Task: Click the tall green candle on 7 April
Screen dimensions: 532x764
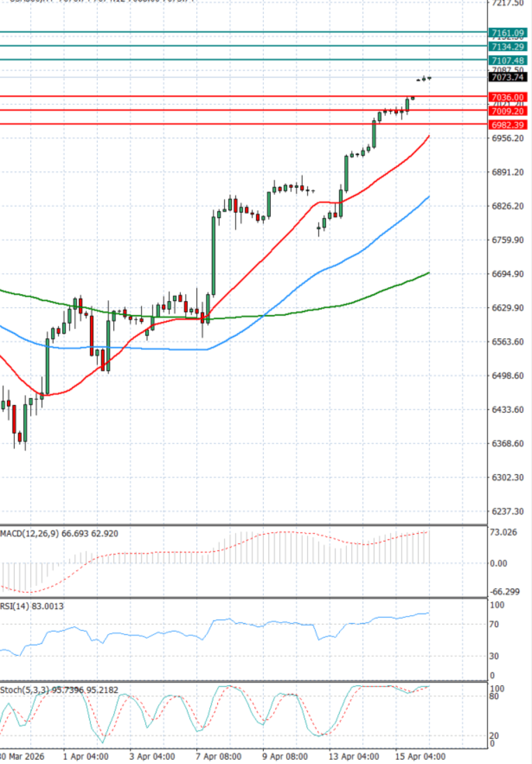Action: coord(213,255)
